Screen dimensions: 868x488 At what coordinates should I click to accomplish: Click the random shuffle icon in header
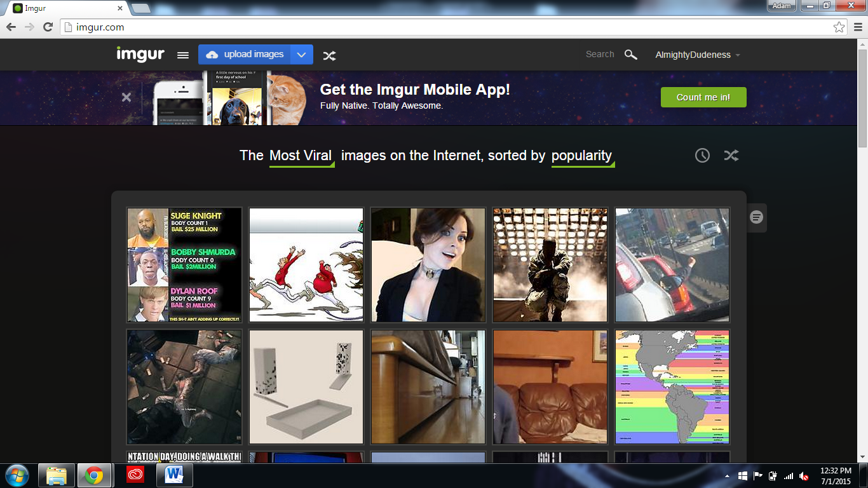329,55
